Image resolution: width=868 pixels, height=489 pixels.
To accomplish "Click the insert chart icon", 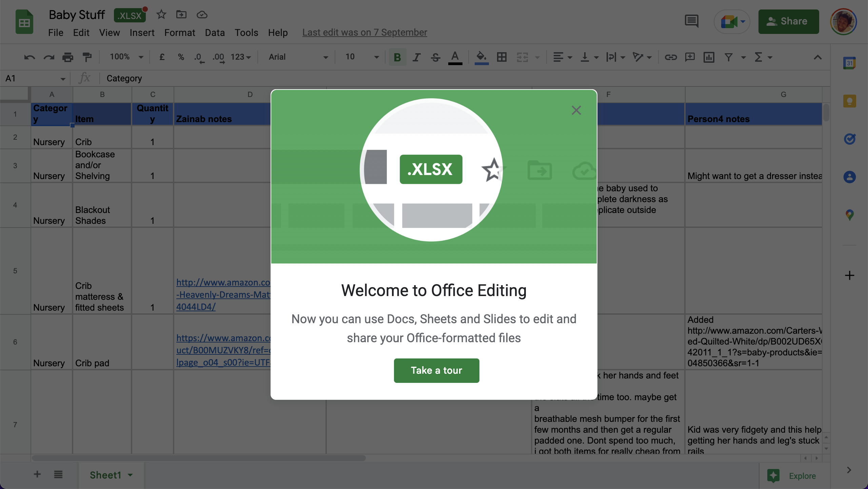I will pyautogui.click(x=709, y=57).
